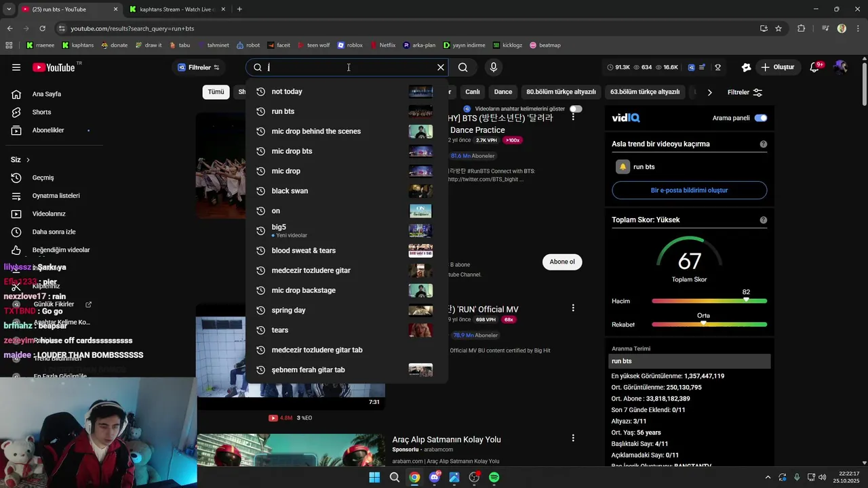The image size is (868, 488).
Task: Bookmark this page with the star
Action: (778, 28)
